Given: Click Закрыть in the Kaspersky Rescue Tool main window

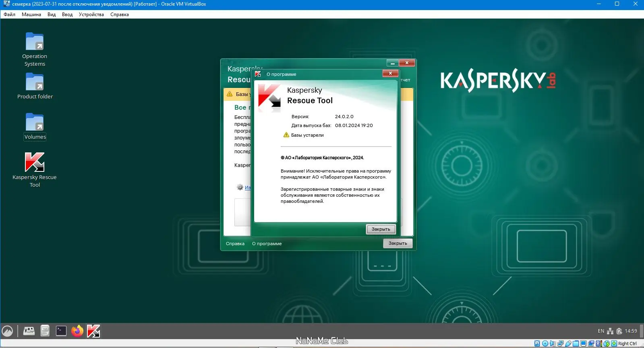Looking at the screenshot, I should [398, 243].
